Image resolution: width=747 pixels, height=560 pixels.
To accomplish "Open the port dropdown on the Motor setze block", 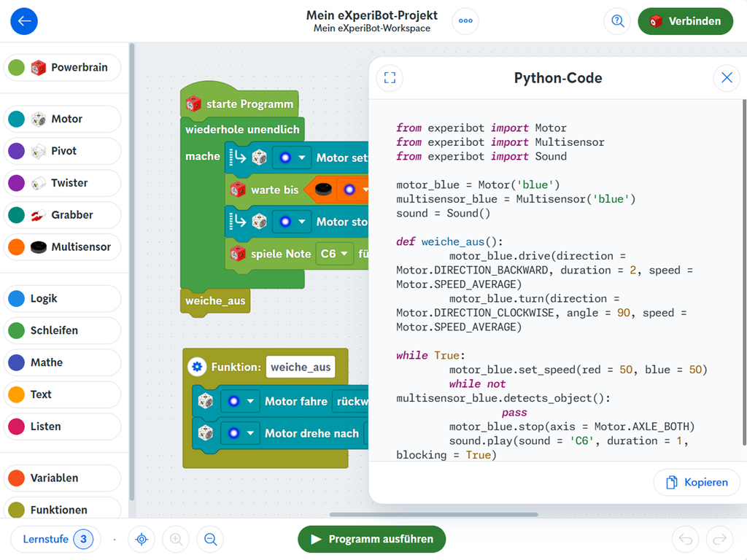I will (293, 157).
